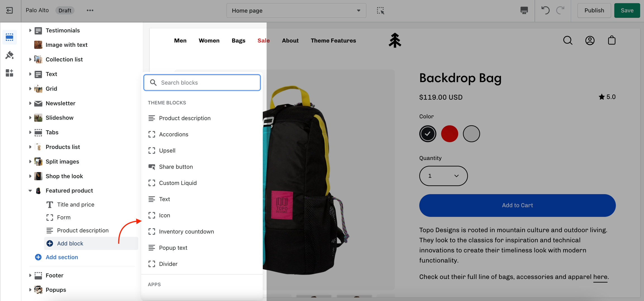Collapse the Featured product section
This screenshot has height=301, width=644.
click(30, 191)
